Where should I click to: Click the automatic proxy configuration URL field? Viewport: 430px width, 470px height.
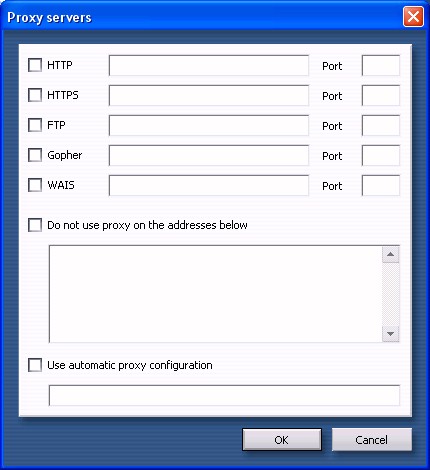pos(224,395)
